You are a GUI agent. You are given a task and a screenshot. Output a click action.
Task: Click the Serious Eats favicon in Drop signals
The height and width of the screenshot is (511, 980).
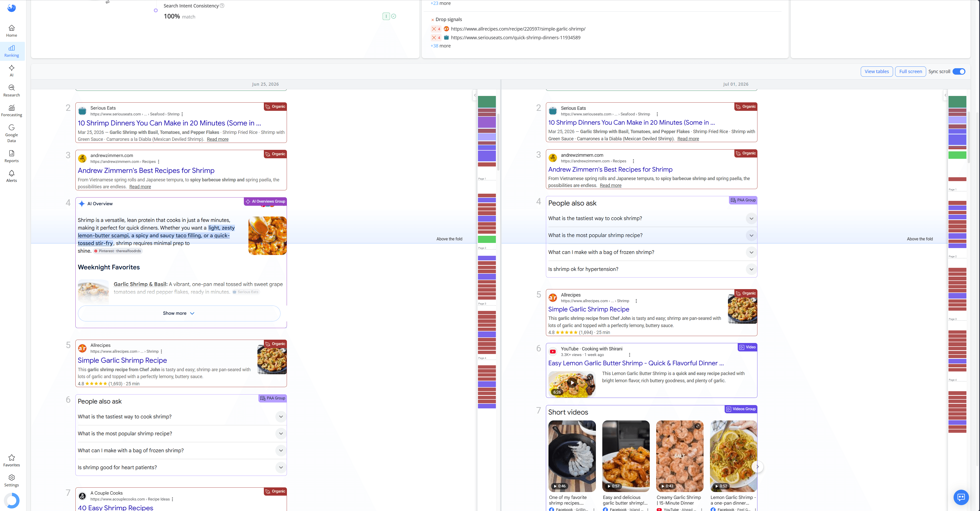446,38
